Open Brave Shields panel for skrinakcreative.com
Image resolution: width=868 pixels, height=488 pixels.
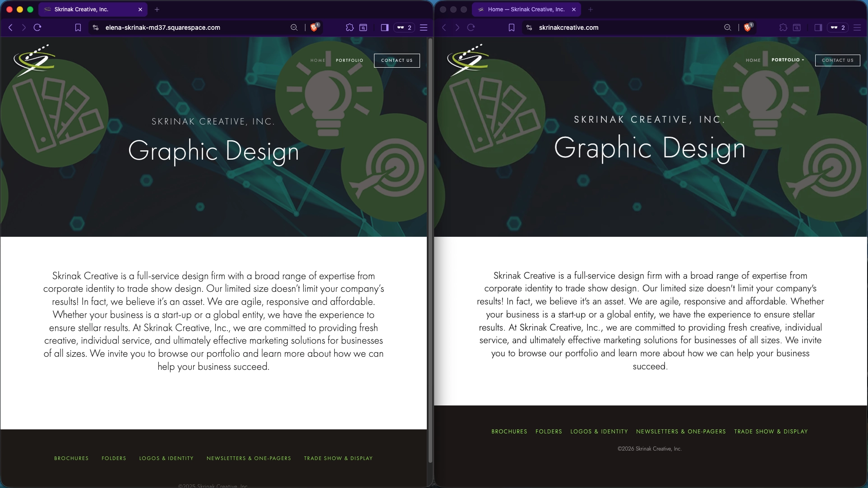pos(748,28)
